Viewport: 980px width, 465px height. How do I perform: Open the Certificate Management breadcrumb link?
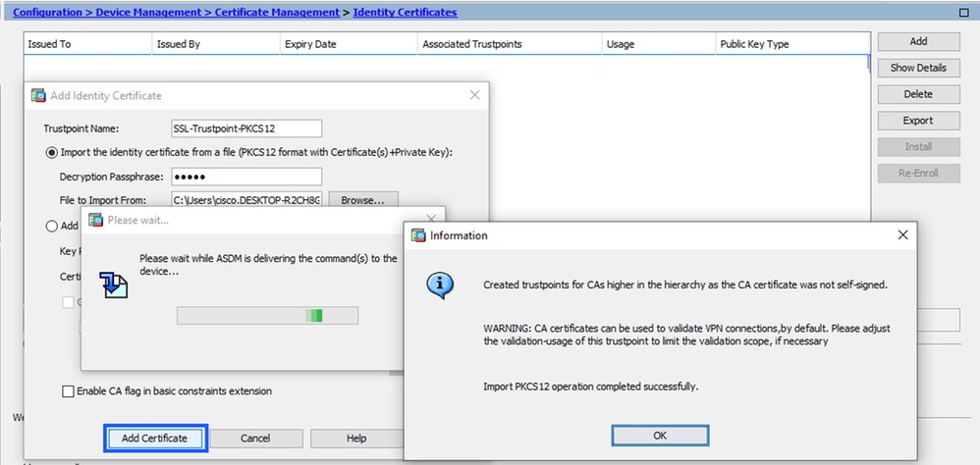pos(278,12)
